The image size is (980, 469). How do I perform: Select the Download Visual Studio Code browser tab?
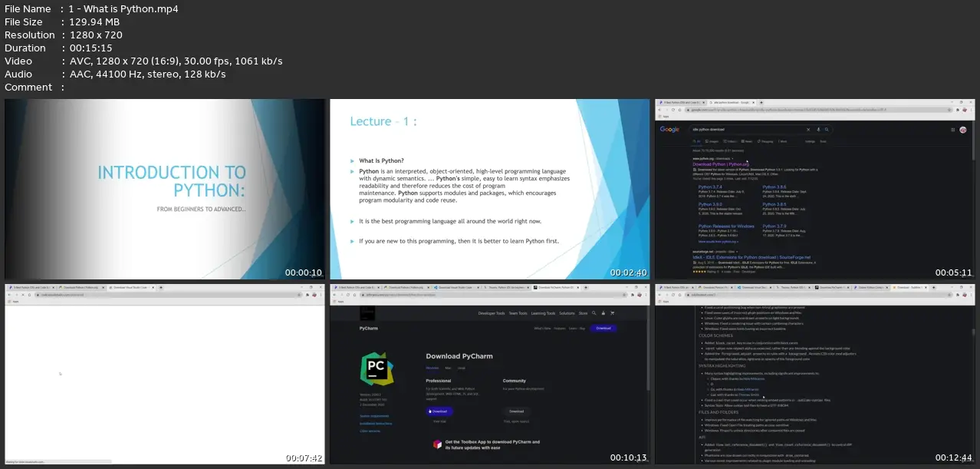tap(131, 287)
